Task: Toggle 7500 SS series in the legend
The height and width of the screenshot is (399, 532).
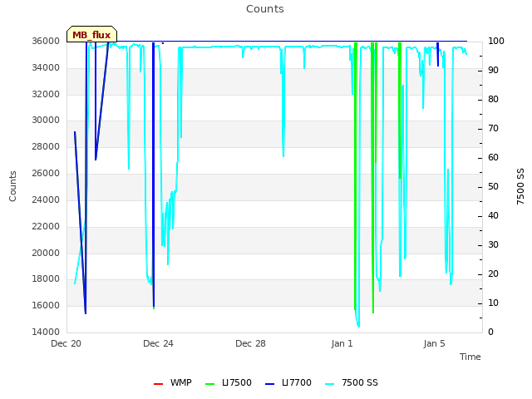Action: pyautogui.click(x=352, y=382)
